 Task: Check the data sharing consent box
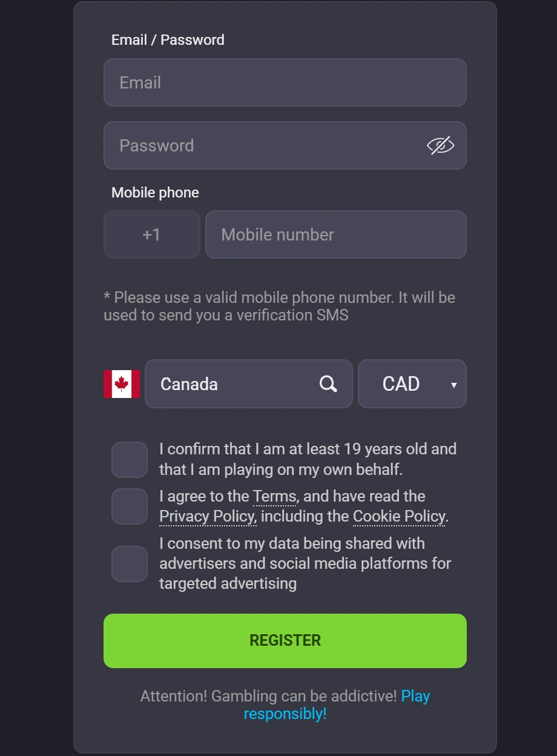129,563
